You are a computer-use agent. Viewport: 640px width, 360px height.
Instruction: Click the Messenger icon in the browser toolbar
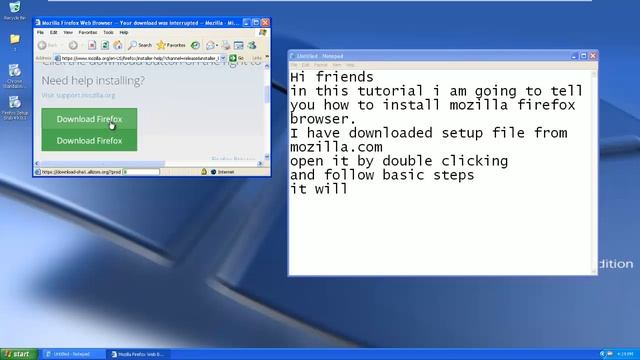[252, 45]
